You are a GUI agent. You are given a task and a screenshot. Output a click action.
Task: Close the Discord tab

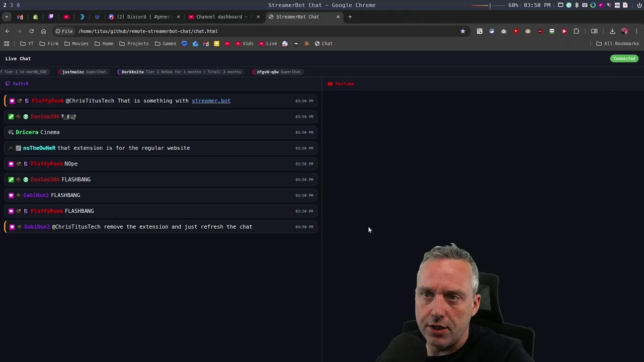coord(178,17)
